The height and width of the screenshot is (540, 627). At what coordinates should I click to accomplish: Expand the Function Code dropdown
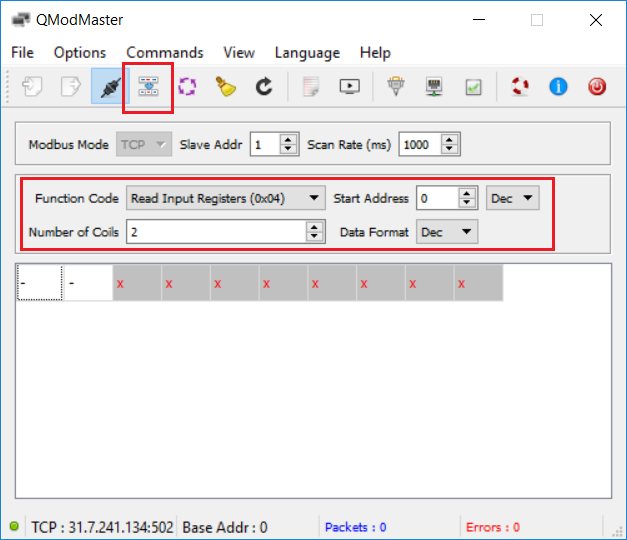tap(226, 198)
